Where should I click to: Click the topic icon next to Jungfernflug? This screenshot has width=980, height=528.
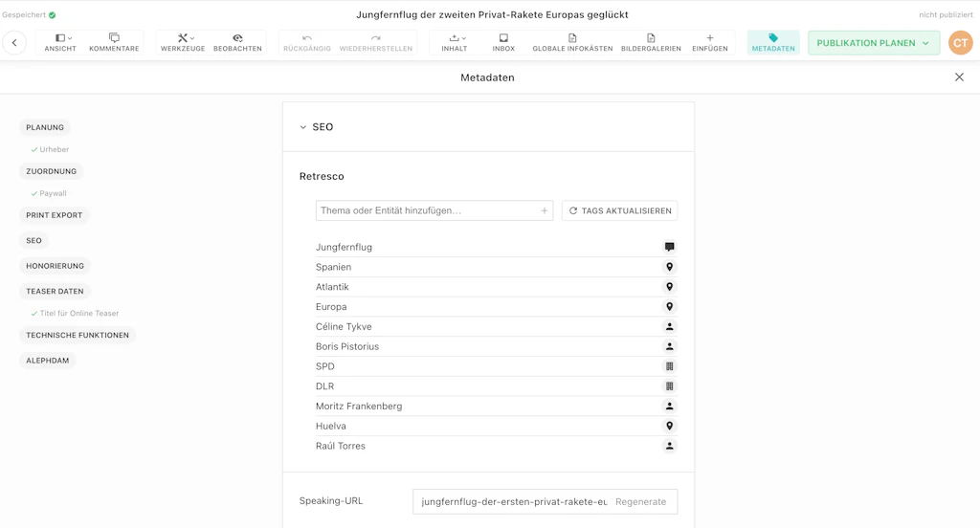point(669,247)
